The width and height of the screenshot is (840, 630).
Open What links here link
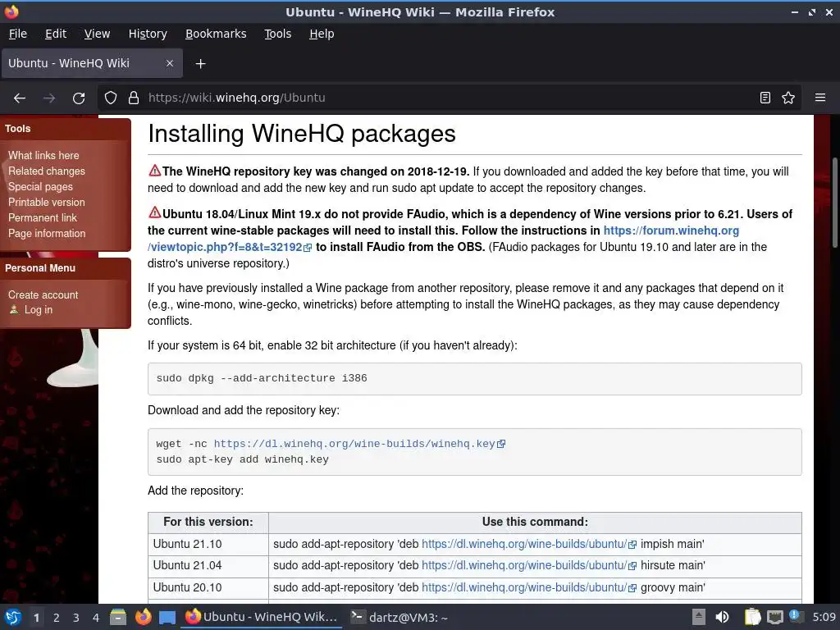point(43,155)
